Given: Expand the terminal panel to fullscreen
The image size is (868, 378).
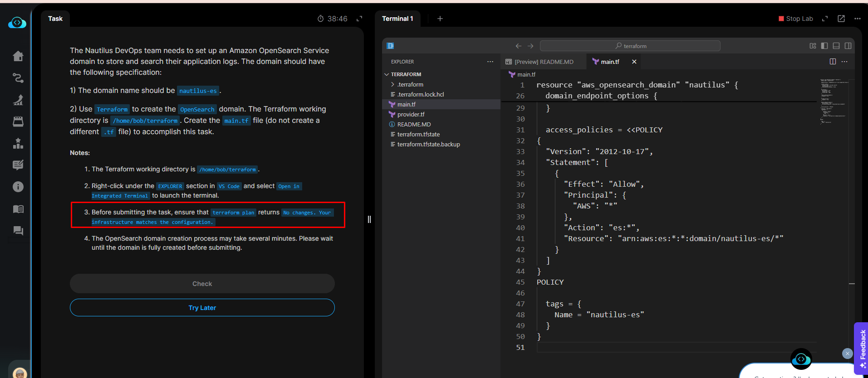Looking at the screenshot, I should (x=825, y=19).
